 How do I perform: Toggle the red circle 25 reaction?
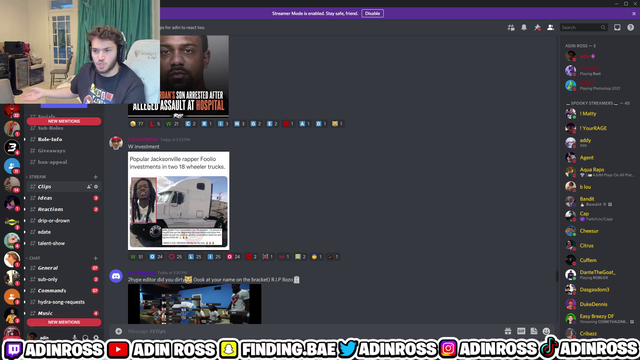click(x=176, y=257)
